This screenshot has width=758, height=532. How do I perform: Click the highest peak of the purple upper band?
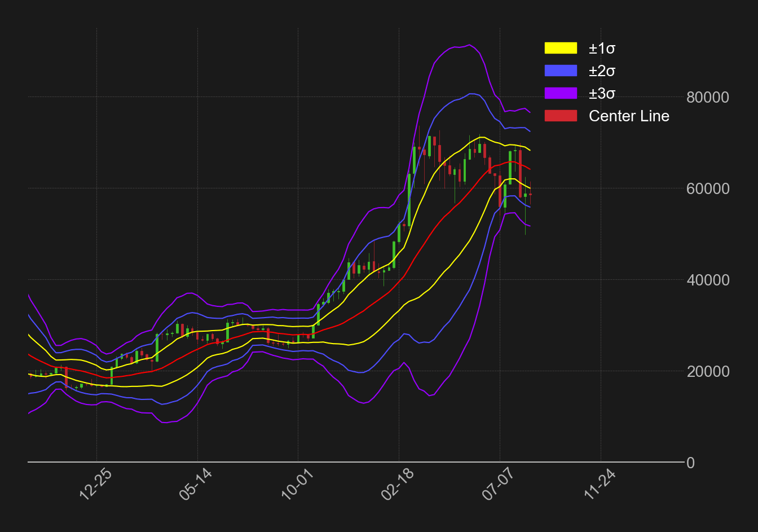click(x=469, y=45)
